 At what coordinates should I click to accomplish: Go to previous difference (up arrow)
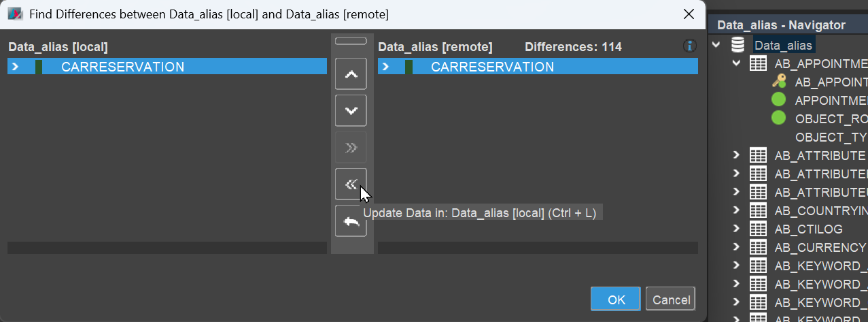351,74
